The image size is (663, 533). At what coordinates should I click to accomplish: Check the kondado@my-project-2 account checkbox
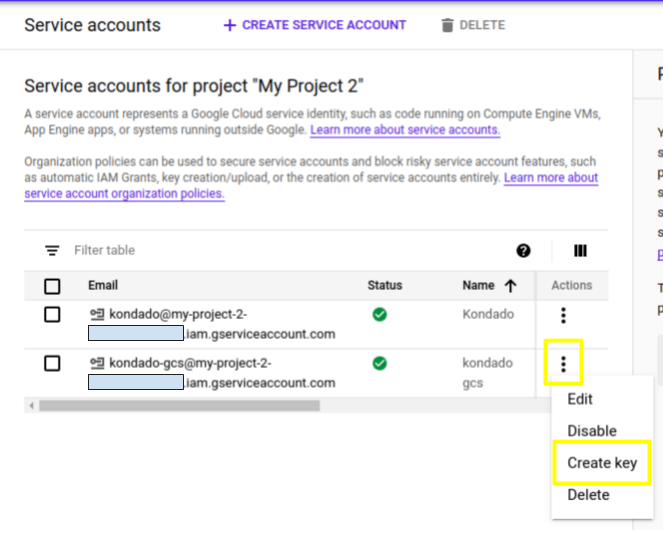click(52, 314)
